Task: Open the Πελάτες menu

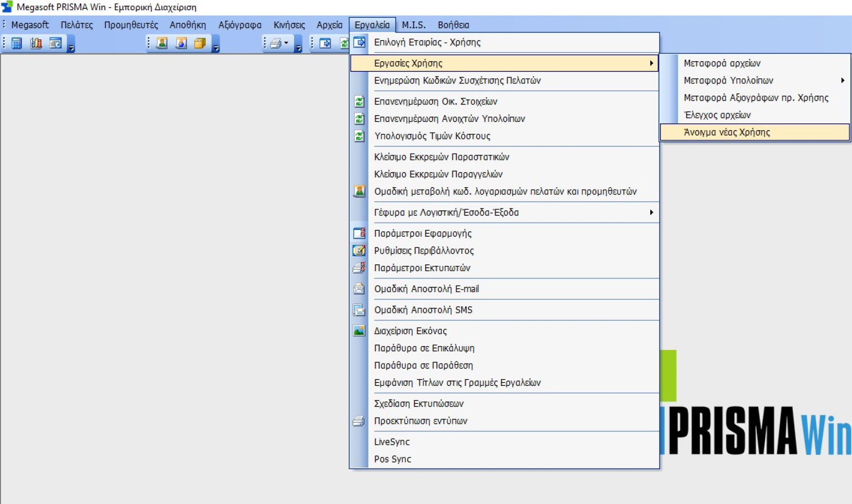Action: pyautogui.click(x=76, y=25)
